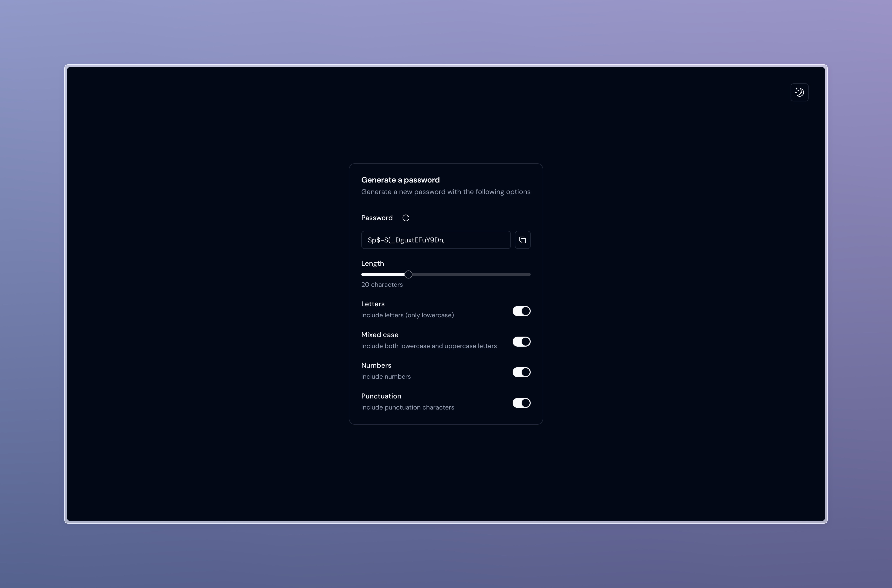Click the card subtitle about following options
Viewport: 892px width, 588px height.
[445, 192]
